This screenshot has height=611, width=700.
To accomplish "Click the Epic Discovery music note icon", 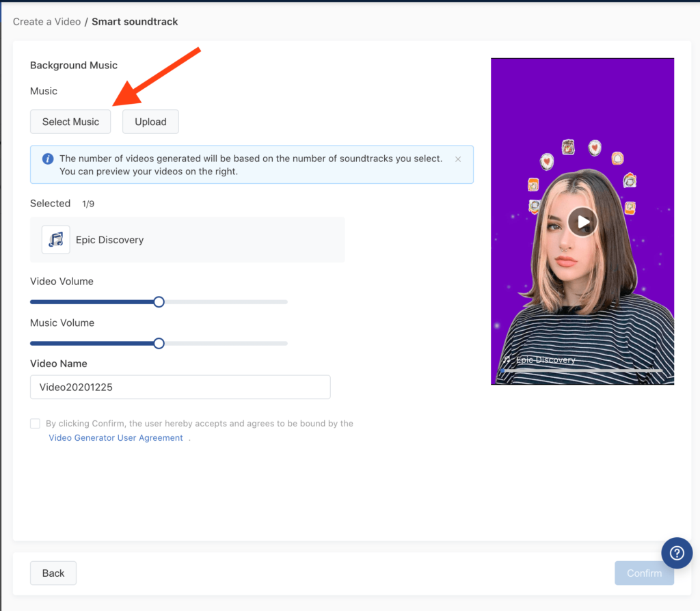I will 56,240.
